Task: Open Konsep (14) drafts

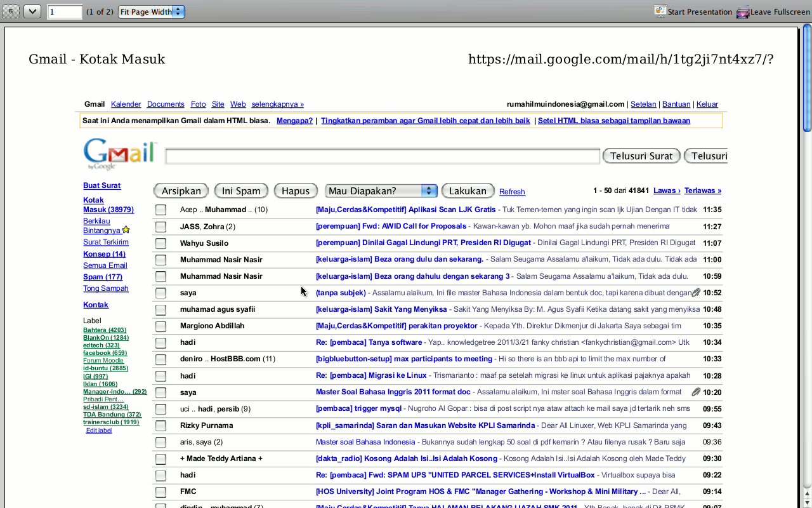Action: tap(104, 254)
